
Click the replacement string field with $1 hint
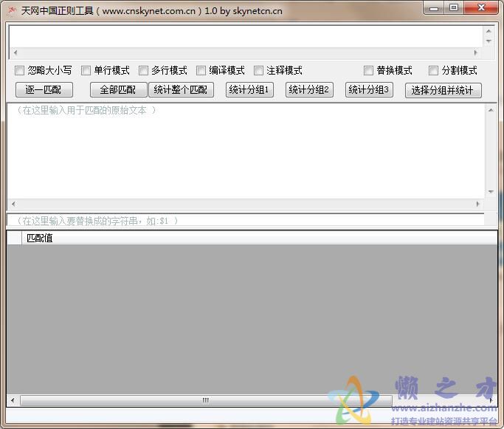[x=246, y=221]
